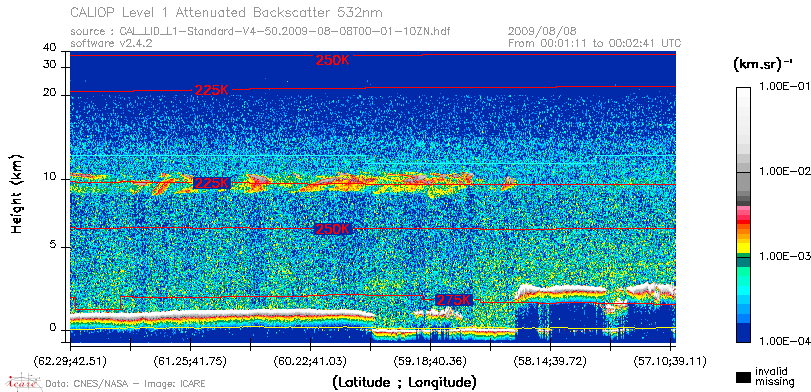Click the 'Data: CNES/NASA - Image: ICARE' credit
The image size is (811, 392).
[126, 384]
